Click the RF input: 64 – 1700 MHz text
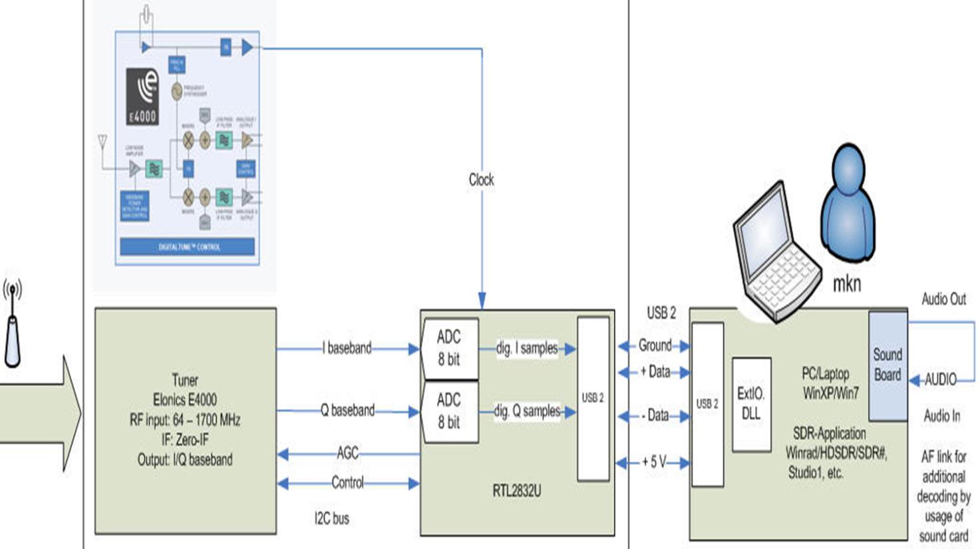The height and width of the screenshot is (549, 980). [185, 421]
